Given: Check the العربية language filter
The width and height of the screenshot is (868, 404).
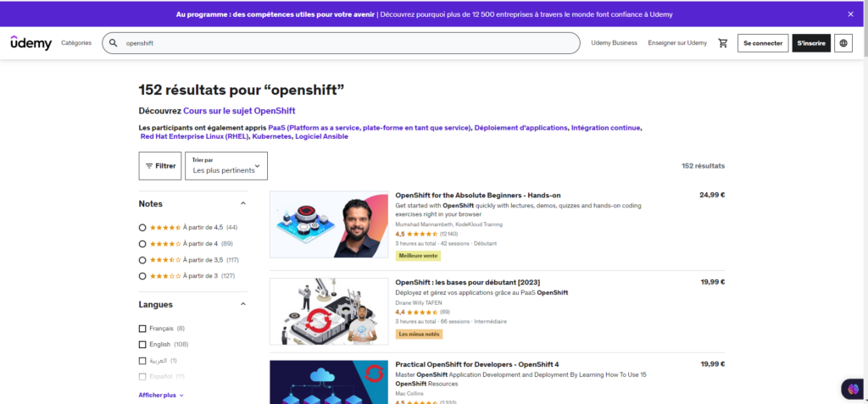Looking at the screenshot, I should pos(142,361).
